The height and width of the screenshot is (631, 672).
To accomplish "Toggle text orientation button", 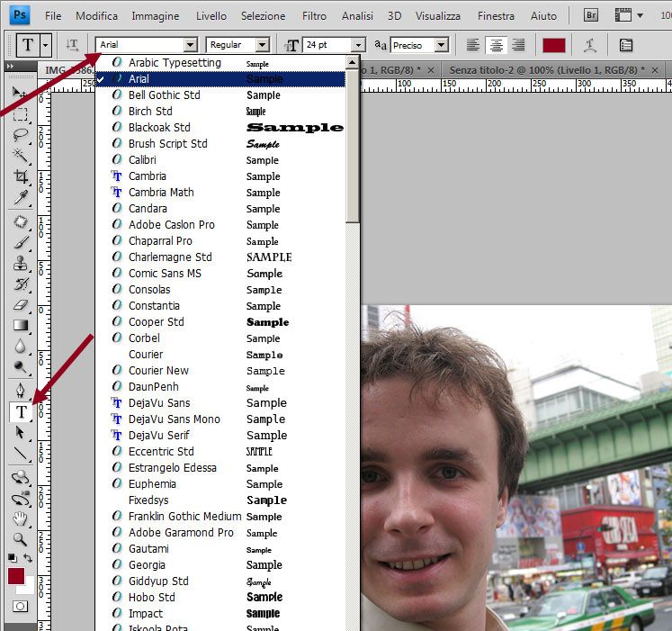I will 72,45.
